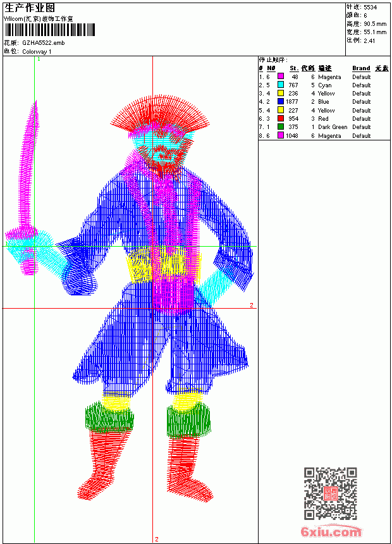Click the magenta swatch in row 1

[281, 77]
